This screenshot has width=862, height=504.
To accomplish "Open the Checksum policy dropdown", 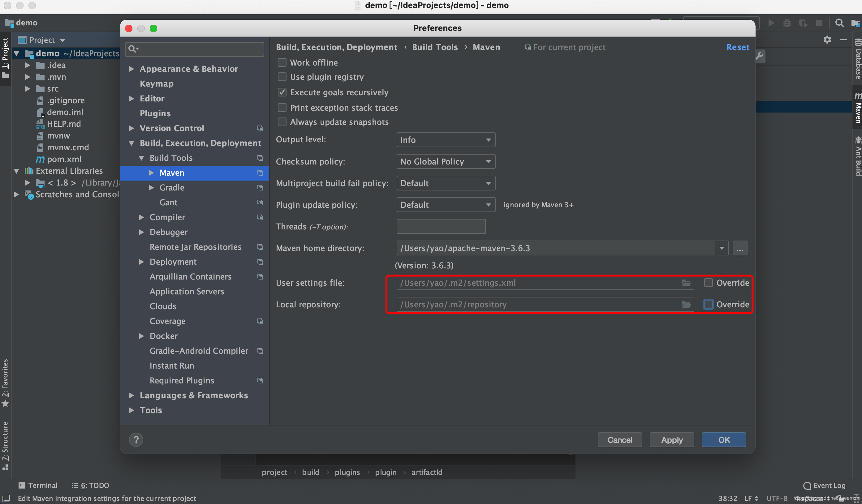I will tap(445, 161).
